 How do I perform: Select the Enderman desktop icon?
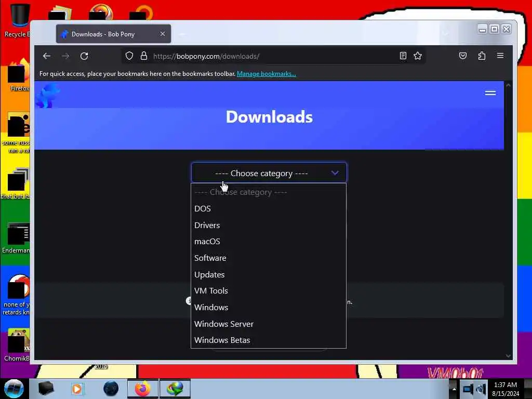point(16,237)
